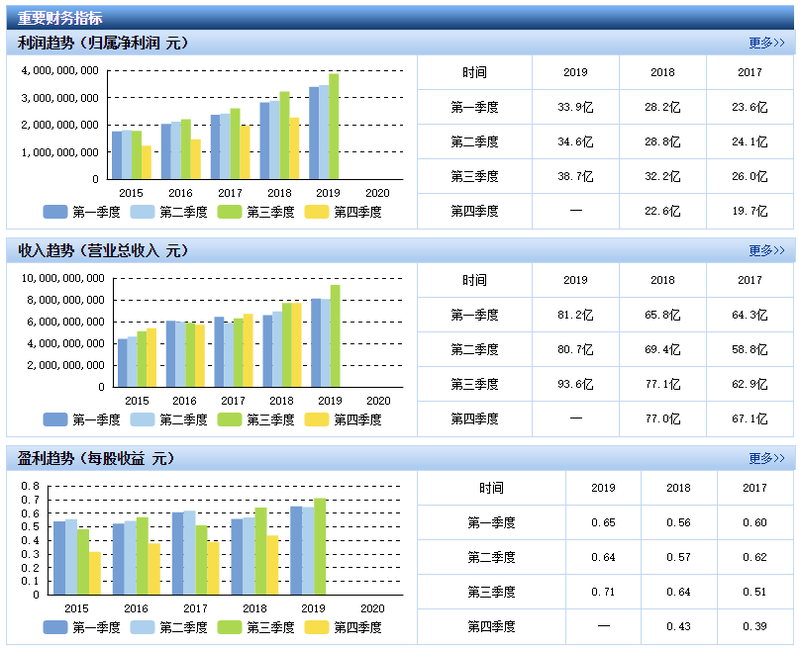The image size is (800, 650).
Task: Toggle 第一季度 legend swatch in profit chart
Action: pos(55,212)
